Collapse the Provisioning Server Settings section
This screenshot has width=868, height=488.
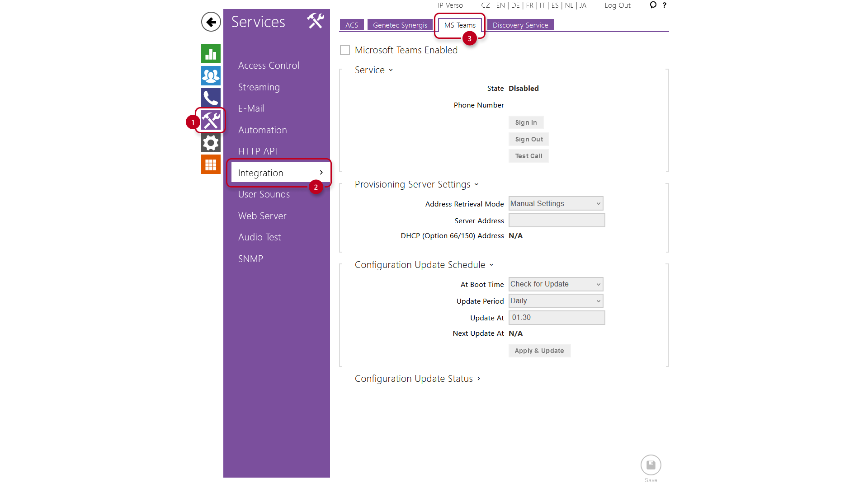point(416,184)
